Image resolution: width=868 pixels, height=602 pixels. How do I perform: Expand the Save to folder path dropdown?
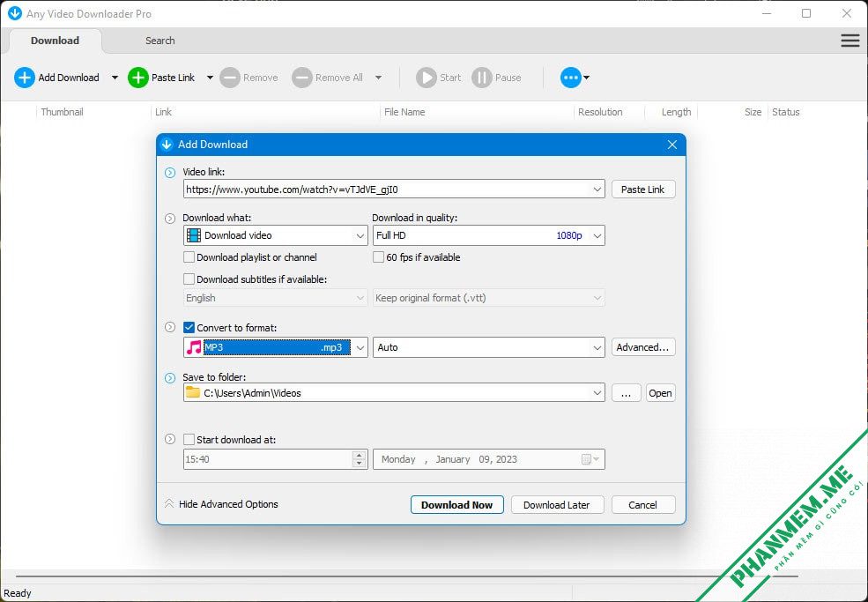pyautogui.click(x=597, y=392)
